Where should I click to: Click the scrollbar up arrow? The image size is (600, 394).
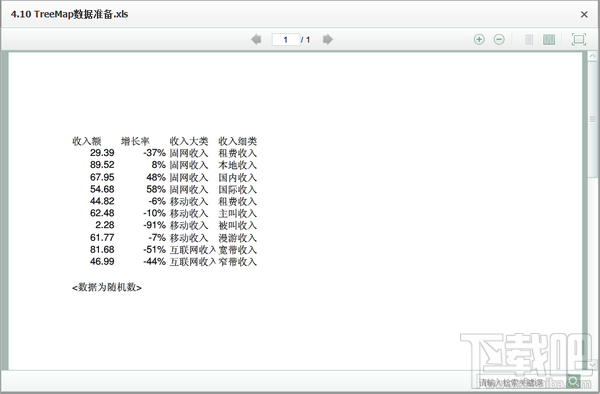tap(592, 56)
